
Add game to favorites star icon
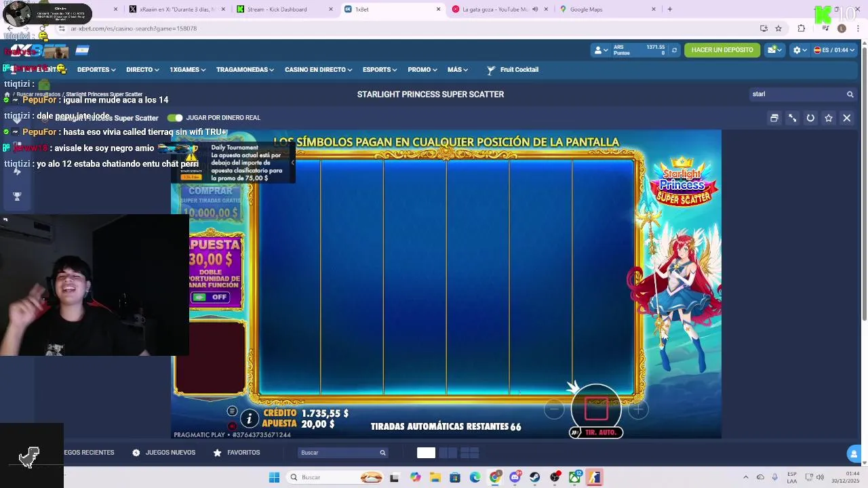(x=829, y=118)
